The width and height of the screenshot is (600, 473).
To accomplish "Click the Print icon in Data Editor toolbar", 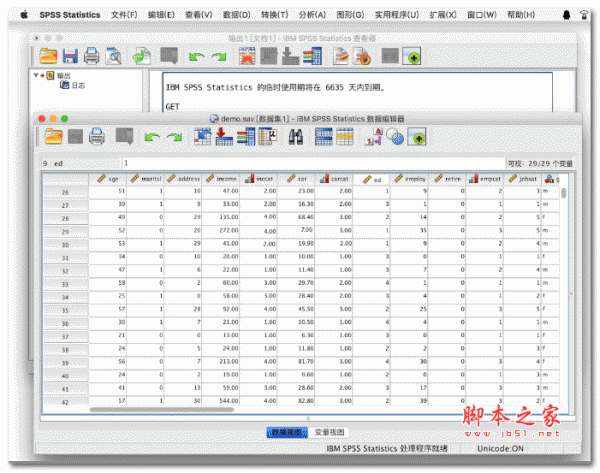I will pos(97,137).
